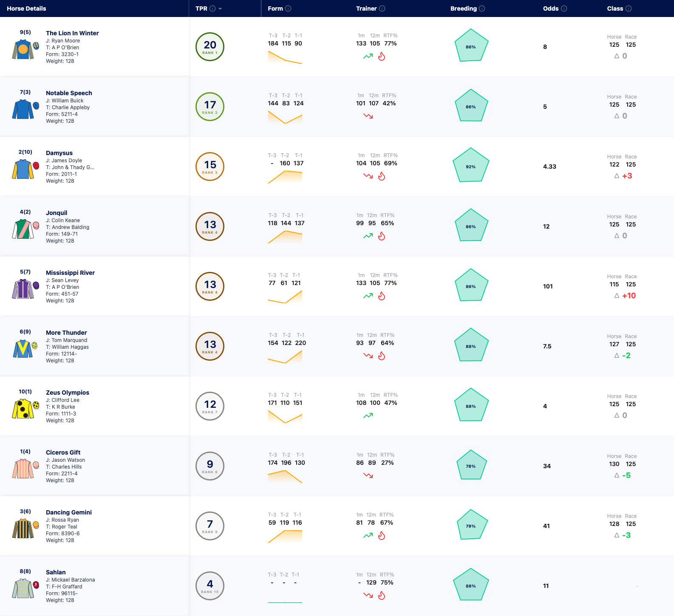Click Sahlan's TPR 4 rank 10 badge
The width and height of the screenshot is (674, 616).
(x=210, y=586)
